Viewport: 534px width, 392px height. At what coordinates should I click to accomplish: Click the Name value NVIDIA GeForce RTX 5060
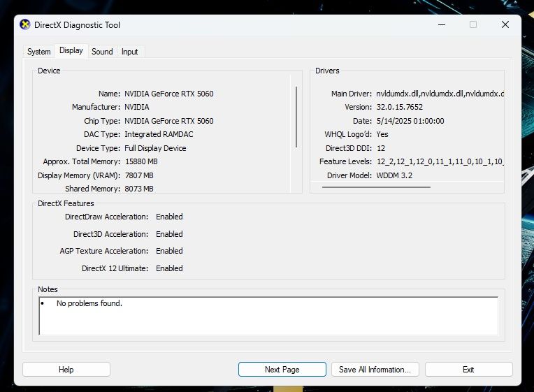click(x=169, y=94)
